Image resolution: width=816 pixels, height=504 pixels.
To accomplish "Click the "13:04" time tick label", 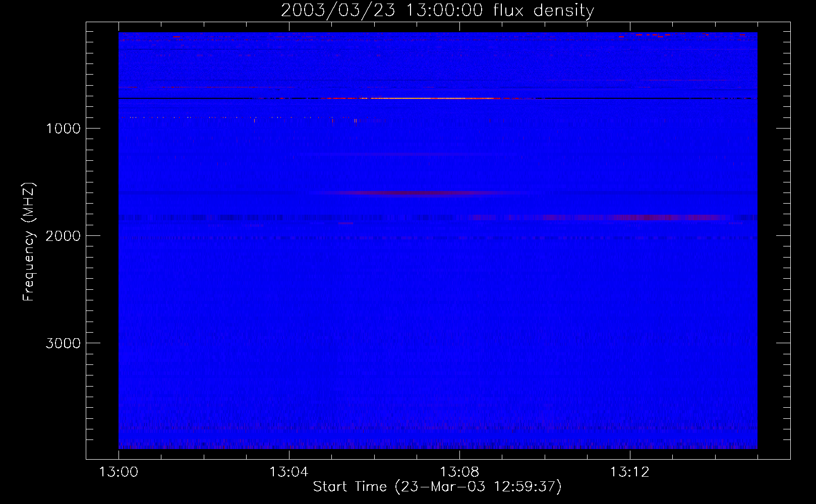I will click(x=289, y=472).
